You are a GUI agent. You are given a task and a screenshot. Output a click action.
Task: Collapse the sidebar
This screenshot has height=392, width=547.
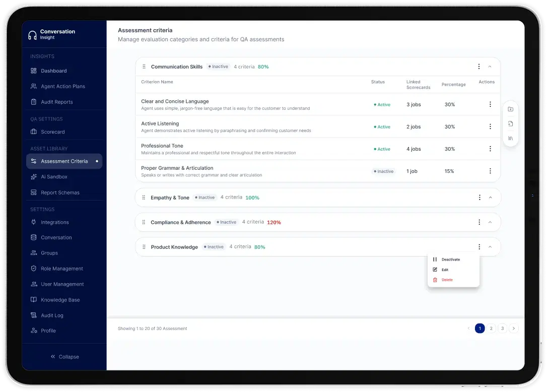coord(64,357)
